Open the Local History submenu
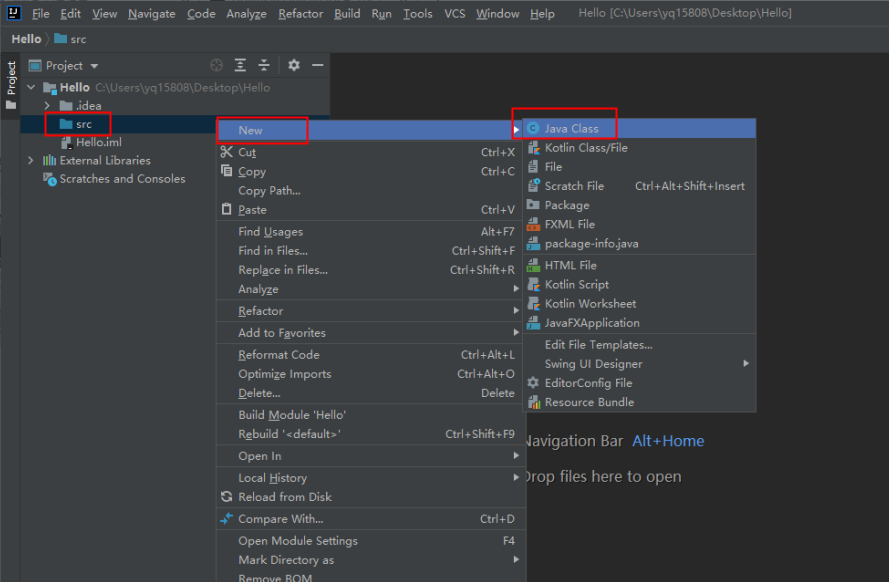 click(x=371, y=478)
